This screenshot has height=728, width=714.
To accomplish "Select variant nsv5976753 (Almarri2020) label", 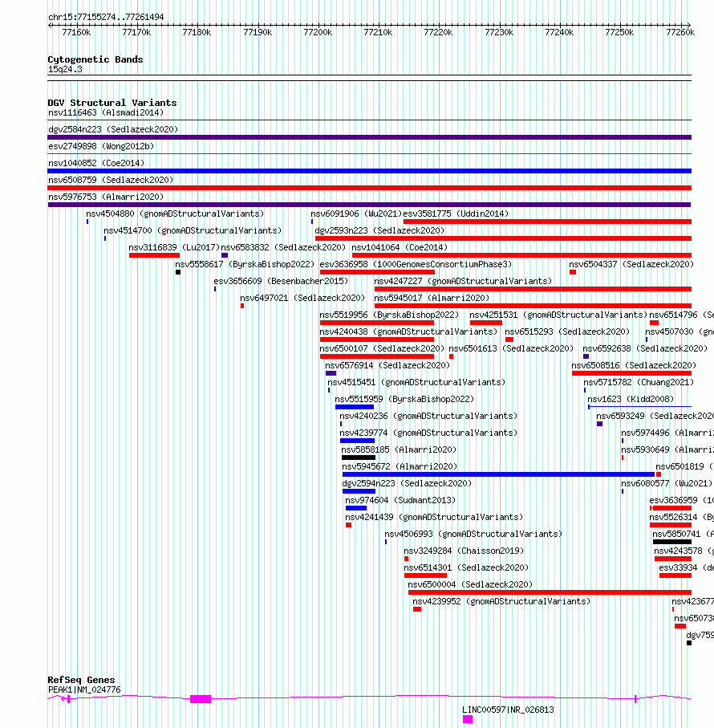I will click(106, 197).
